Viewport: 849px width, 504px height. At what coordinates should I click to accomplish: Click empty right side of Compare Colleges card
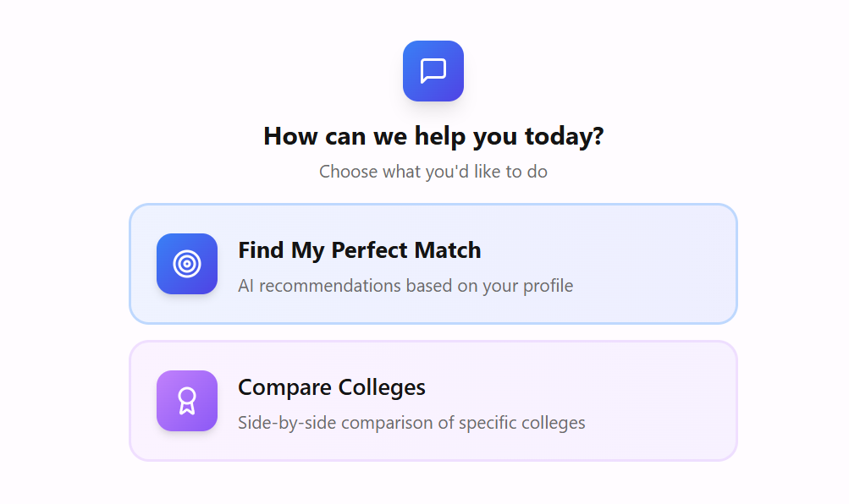pyautogui.click(x=660, y=401)
